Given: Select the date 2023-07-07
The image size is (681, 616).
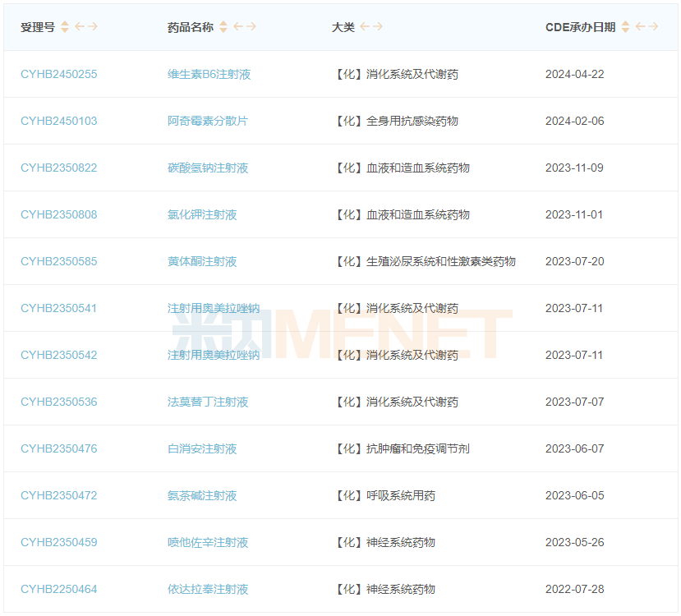Looking at the screenshot, I should click(574, 402).
